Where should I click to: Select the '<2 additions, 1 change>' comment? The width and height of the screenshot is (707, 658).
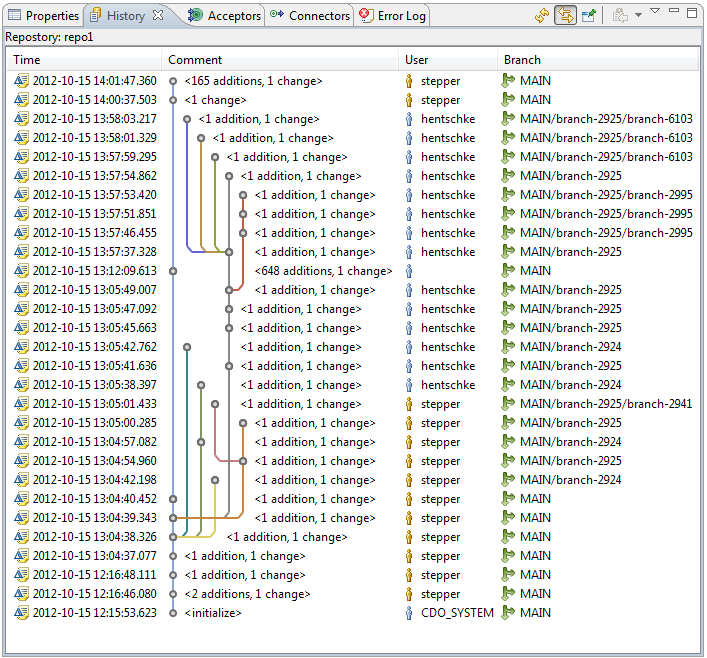click(x=248, y=594)
